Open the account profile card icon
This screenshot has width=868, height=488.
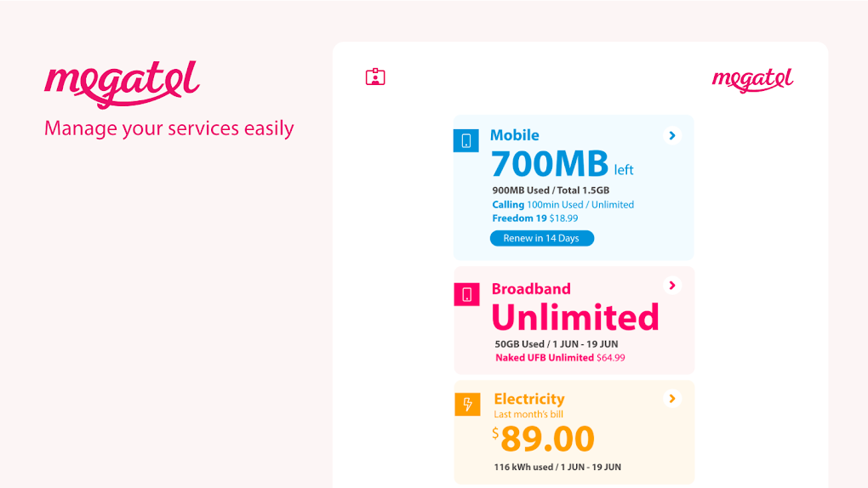(x=375, y=77)
